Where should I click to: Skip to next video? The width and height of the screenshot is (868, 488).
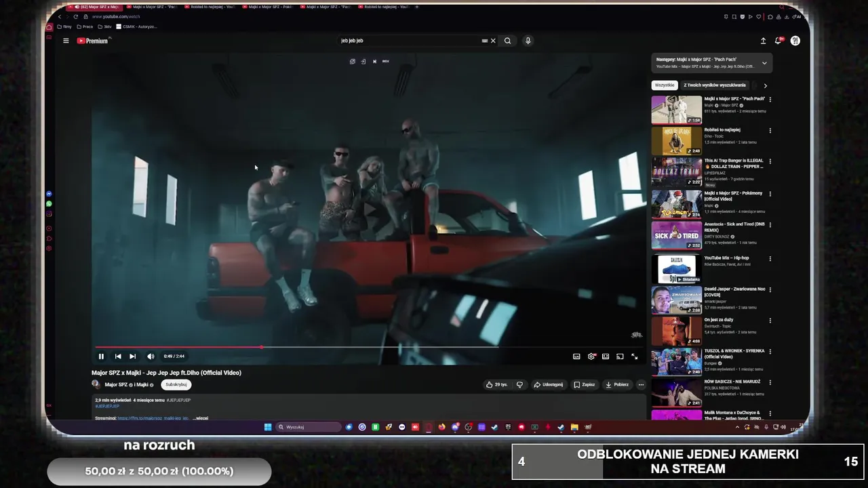click(x=133, y=357)
